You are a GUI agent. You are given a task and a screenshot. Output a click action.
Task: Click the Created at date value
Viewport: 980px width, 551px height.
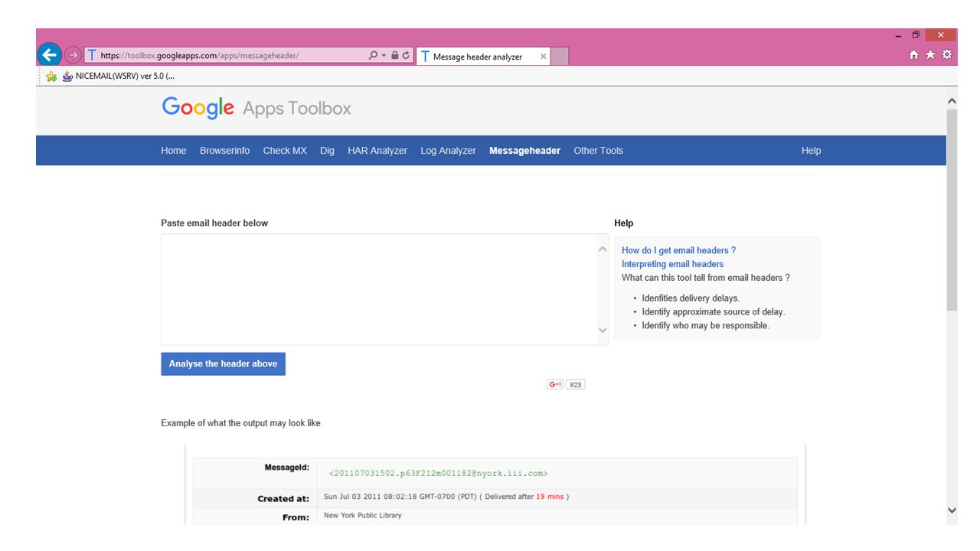coord(446,497)
